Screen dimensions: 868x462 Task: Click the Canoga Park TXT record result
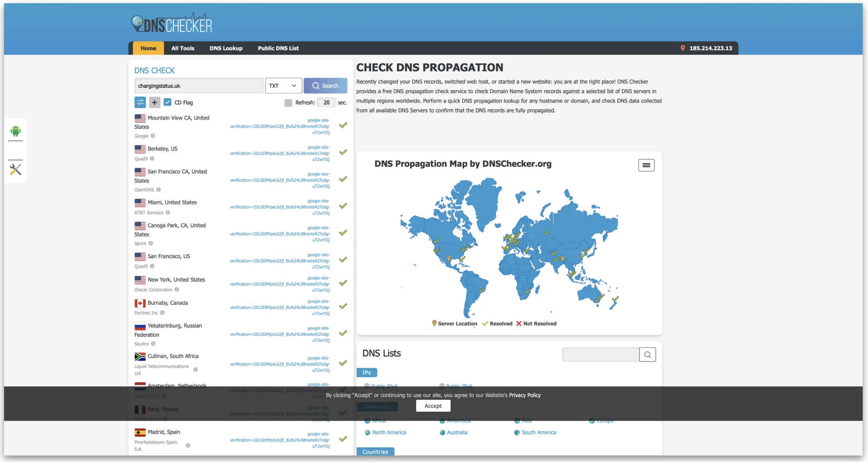pos(280,234)
